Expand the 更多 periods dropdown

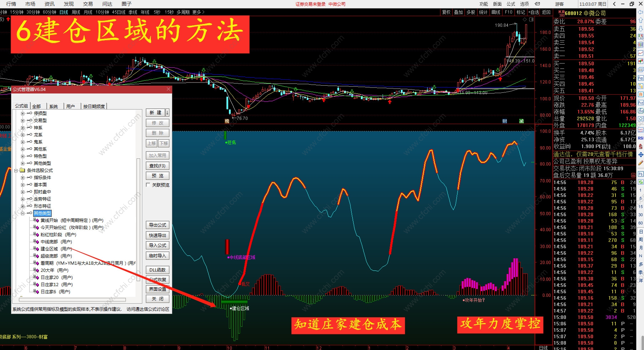[x=198, y=12]
